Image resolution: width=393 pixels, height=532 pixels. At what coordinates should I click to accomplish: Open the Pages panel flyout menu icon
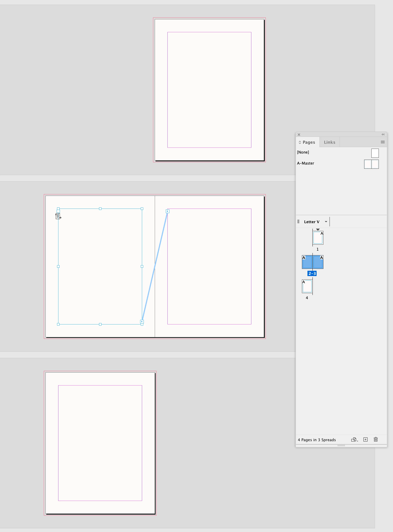(383, 142)
